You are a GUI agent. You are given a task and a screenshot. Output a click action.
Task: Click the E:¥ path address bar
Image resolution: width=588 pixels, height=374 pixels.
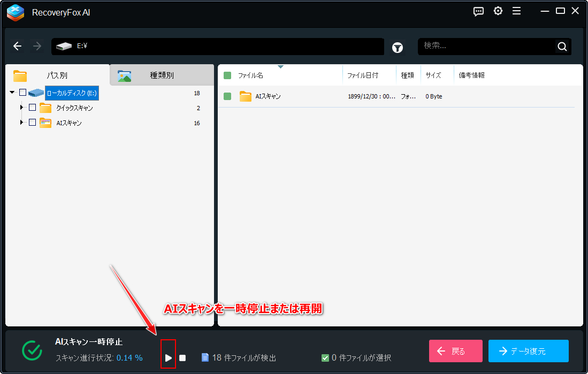[x=218, y=47]
